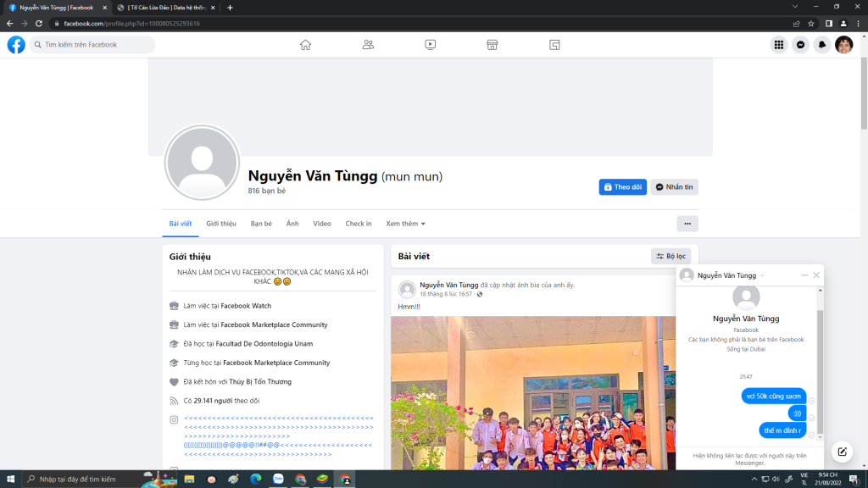Expand the Xem thêm profile dropdown
Viewport: 868px width, 488px height.
point(405,224)
